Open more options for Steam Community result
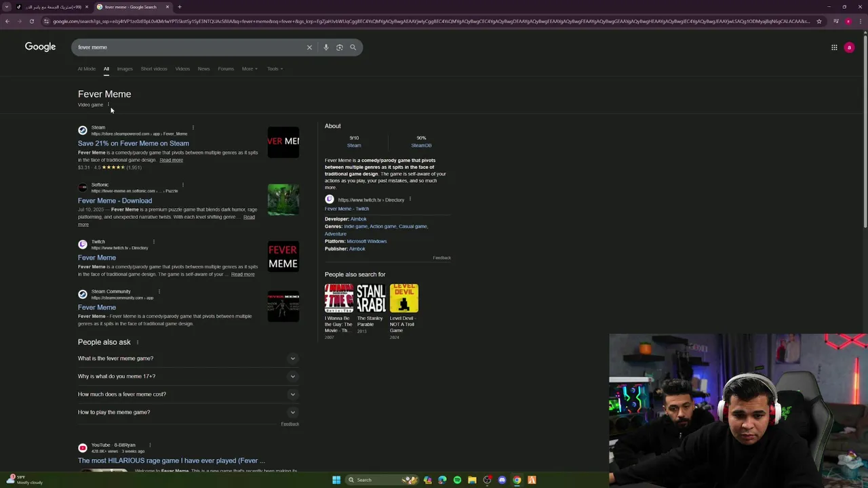This screenshot has width=868, height=488. point(159,291)
